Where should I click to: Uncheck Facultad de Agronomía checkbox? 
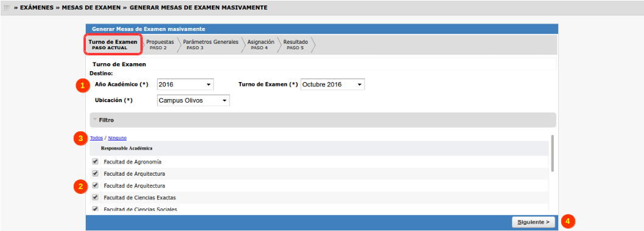(x=96, y=161)
